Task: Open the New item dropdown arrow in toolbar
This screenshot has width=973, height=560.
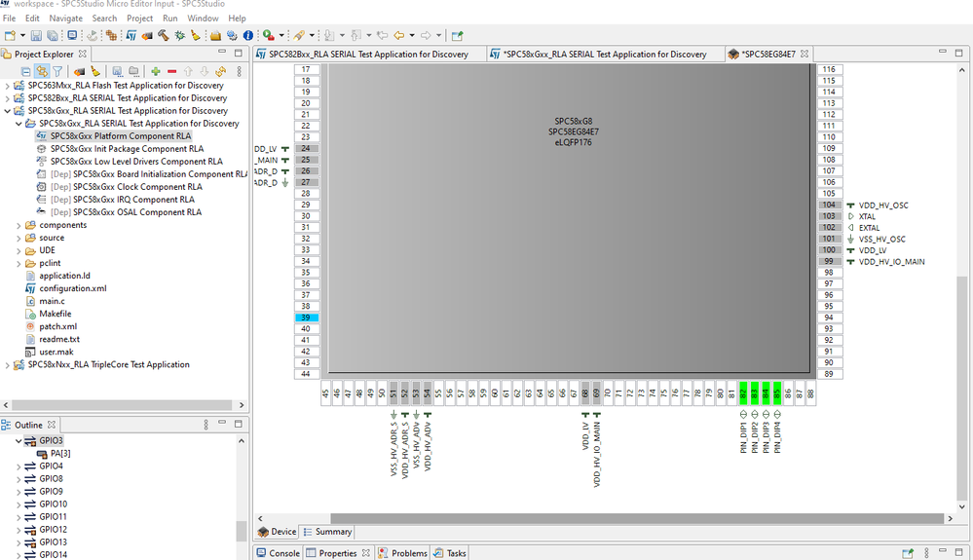Action: [23, 36]
